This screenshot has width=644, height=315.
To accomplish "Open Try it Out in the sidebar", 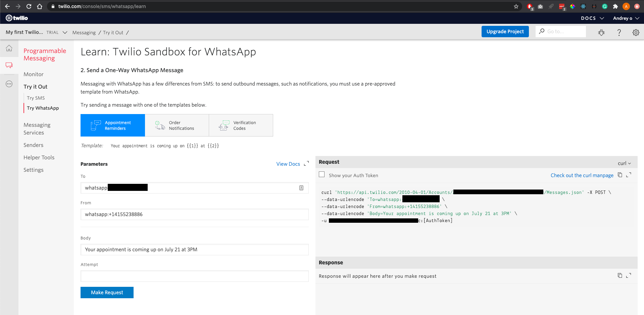I will [35, 87].
